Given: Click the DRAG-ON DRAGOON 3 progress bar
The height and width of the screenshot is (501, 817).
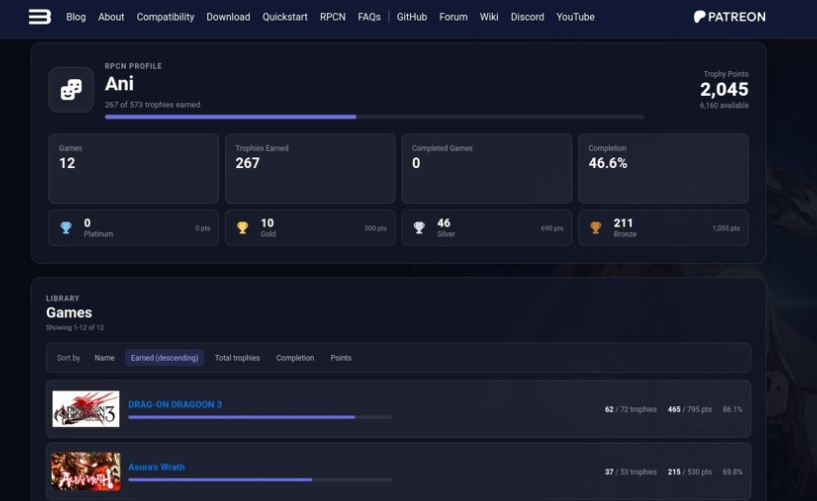Looking at the screenshot, I should (x=260, y=417).
